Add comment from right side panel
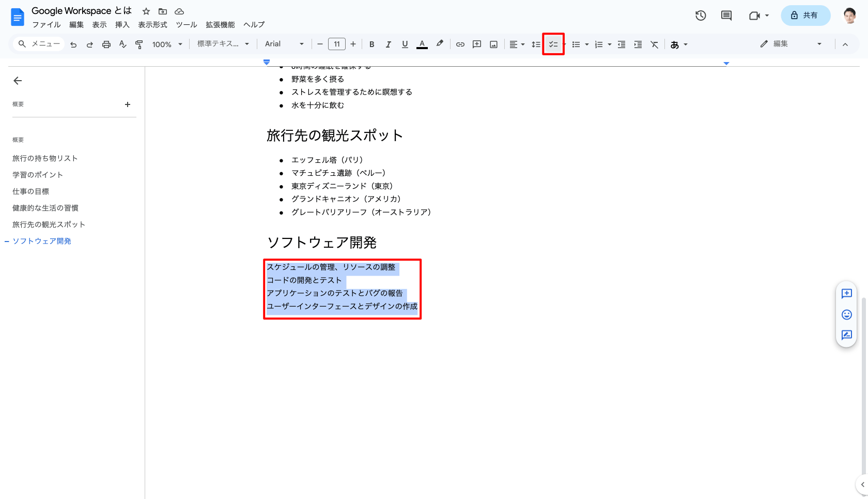The height and width of the screenshot is (499, 868). coord(846,294)
